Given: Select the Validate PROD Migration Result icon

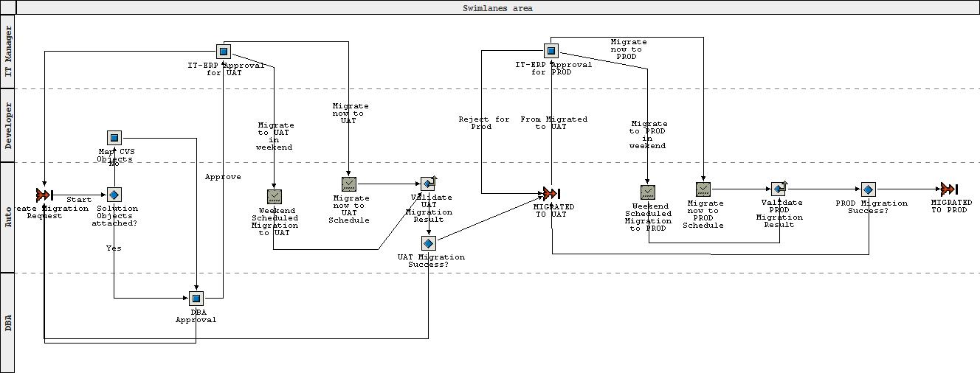Looking at the screenshot, I should coord(779,189).
